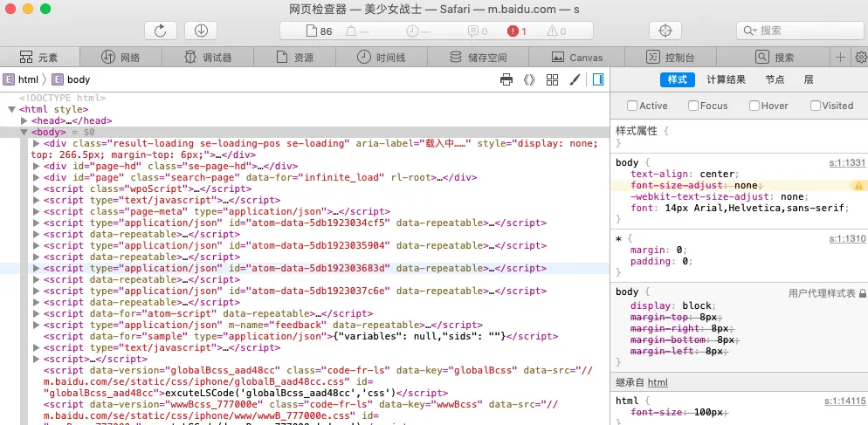Image resolution: width=868 pixels, height=425 pixels.
Task: Expand the atom-script script element
Action: coord(37,314)
